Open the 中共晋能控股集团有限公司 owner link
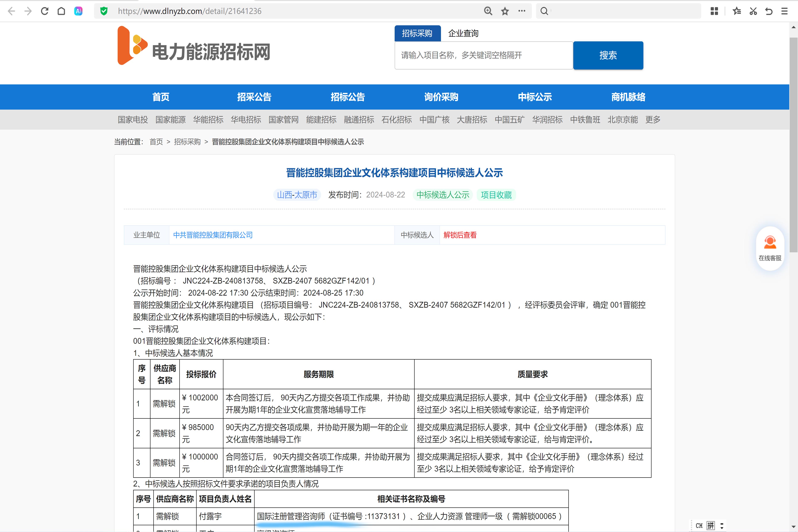This screenshot has height=532, width=798. coord(213,235)
